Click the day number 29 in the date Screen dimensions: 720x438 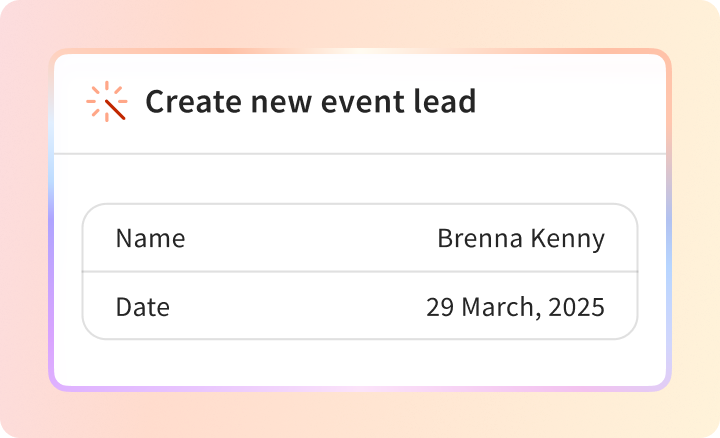coord(440,307)
